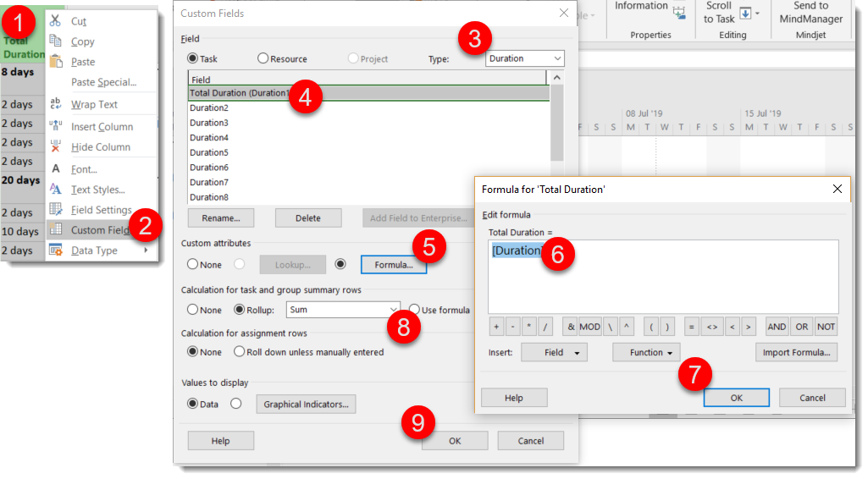Select Duration5 in the field list
The height and width of the screenshot is (479, 868).
click(x=209, y=152)
